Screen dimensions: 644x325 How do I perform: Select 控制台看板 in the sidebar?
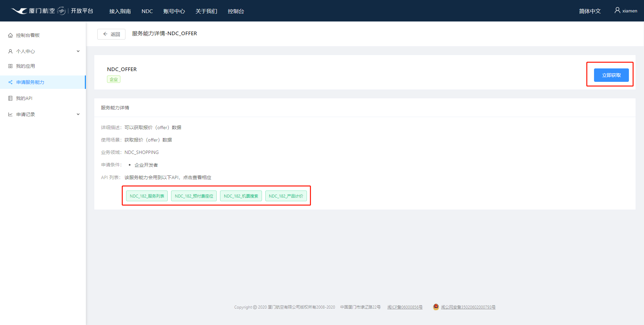click(43, 35)
